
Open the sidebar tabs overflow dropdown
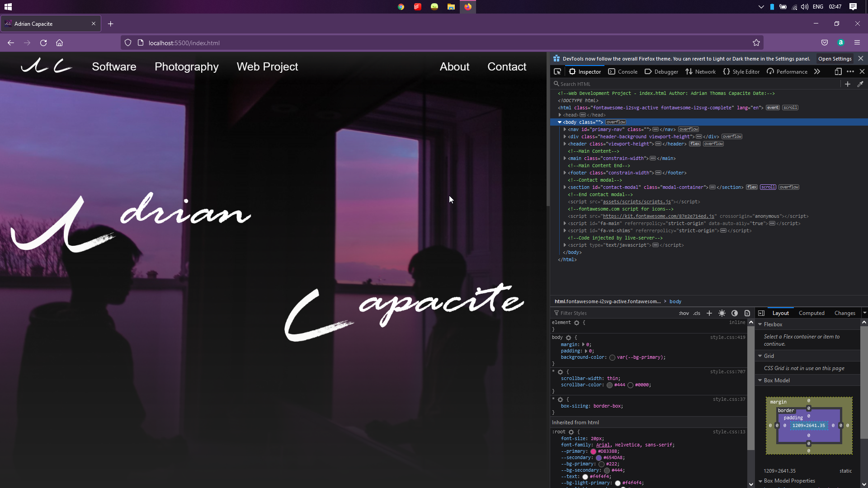pyautogui.click(x=864, y=313)
